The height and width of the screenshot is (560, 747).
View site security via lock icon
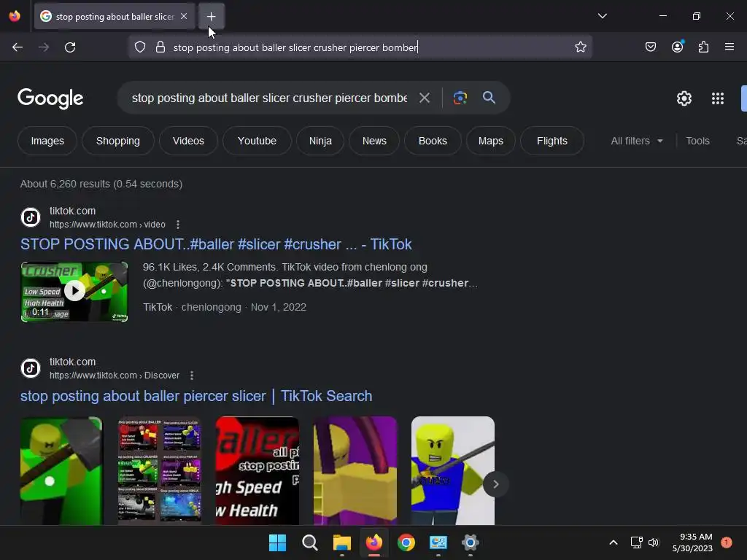[160, 47]
